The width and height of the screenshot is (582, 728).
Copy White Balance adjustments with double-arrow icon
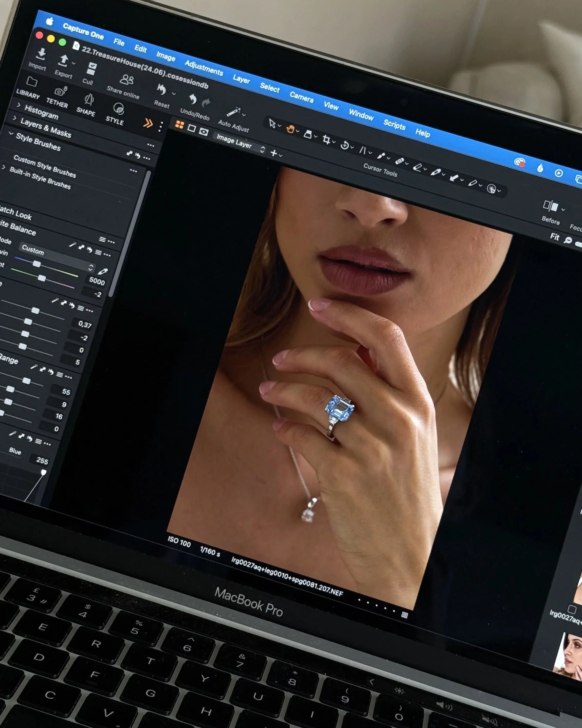click(81, 248)
